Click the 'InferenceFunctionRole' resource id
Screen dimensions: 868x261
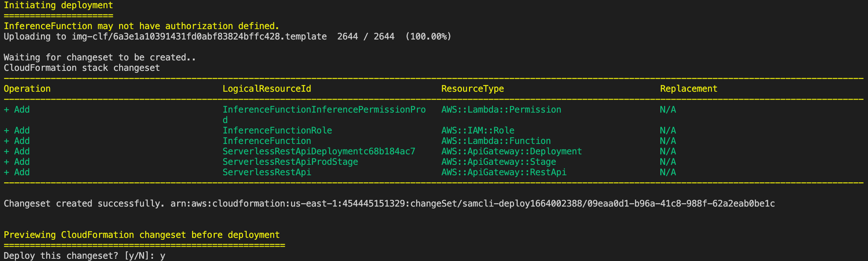277,130
